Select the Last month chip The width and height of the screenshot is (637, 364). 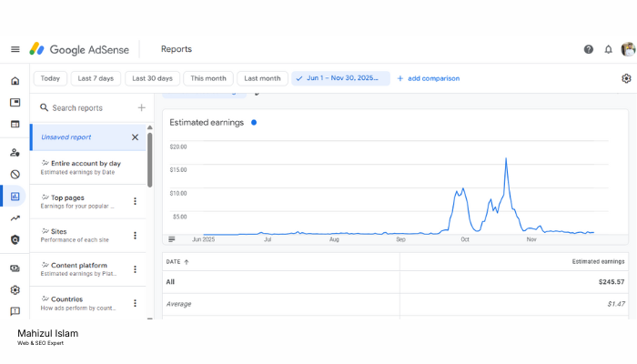tap(262, 78)
